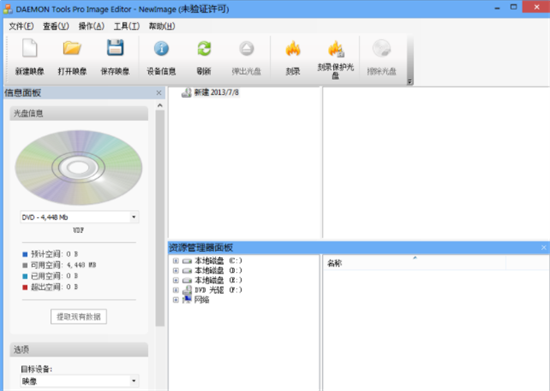Viewport: 550px width, 391px height.
Task: Select DVD 光驱 (F:) drive label
Action: [218, 290]
